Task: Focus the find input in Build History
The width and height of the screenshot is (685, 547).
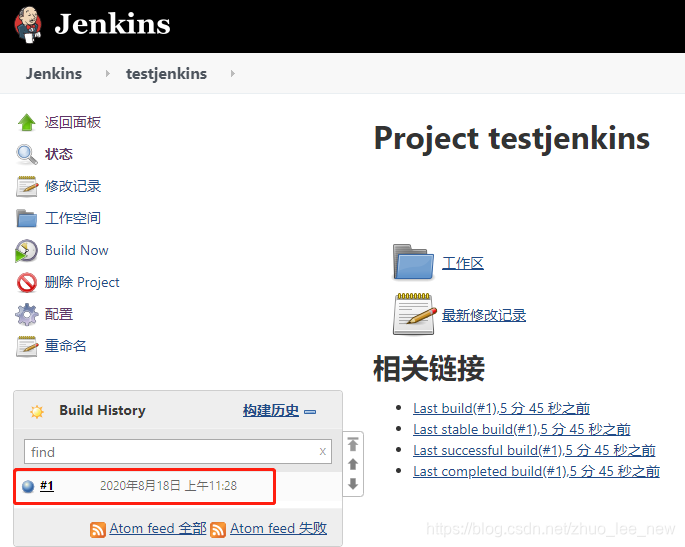Action: [178, 451]
